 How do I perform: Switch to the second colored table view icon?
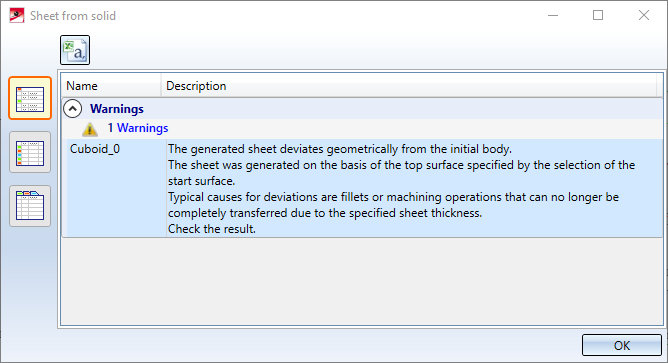point(30,152)
